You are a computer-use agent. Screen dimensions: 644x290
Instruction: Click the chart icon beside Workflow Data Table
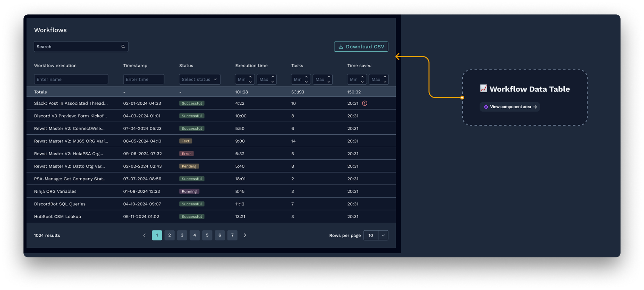(483, 88)
